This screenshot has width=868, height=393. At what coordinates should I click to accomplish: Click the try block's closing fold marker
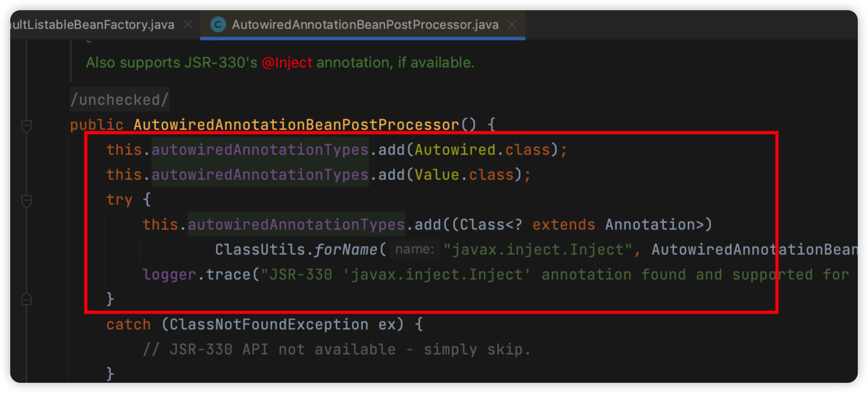[x=27, y=299]
